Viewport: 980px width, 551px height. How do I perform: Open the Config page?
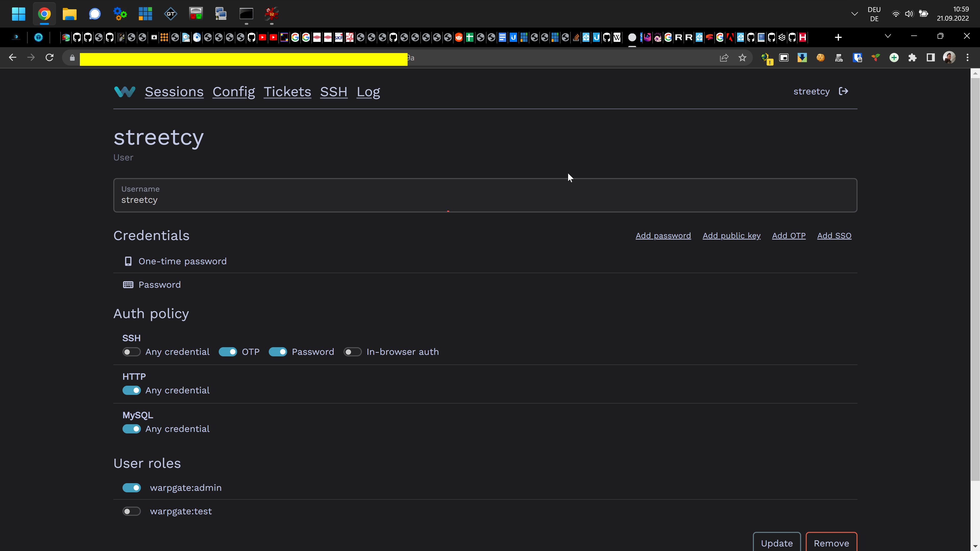234,92
